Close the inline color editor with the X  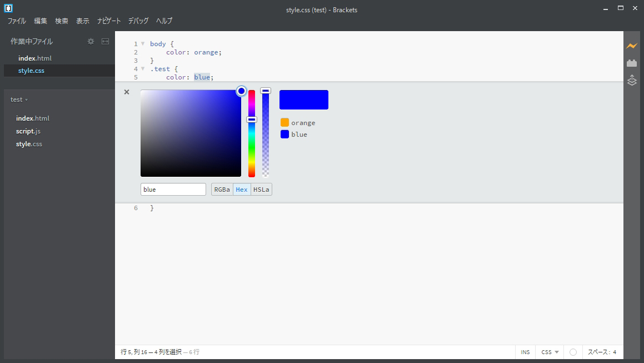(x=126, y=92)
